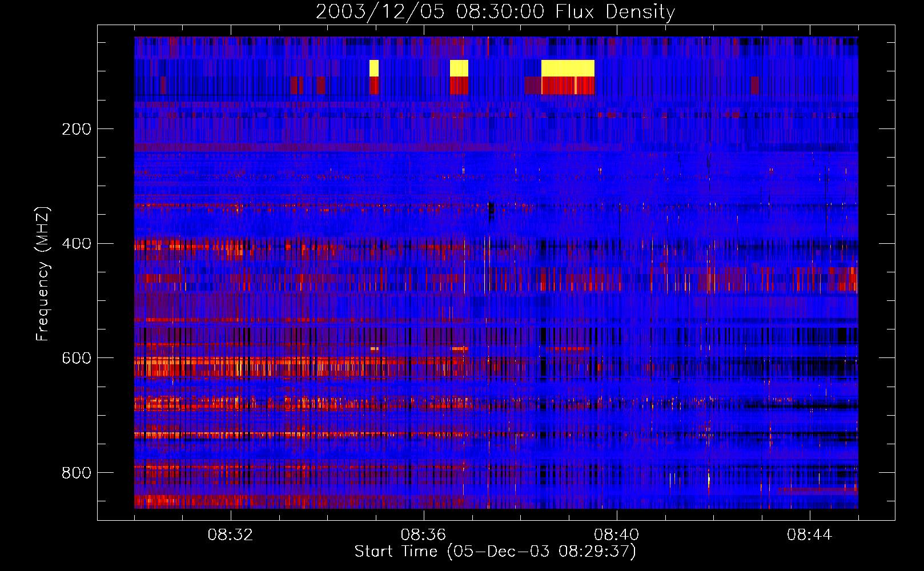Click the widest yellow burst block near 08:39

point(568,68)
